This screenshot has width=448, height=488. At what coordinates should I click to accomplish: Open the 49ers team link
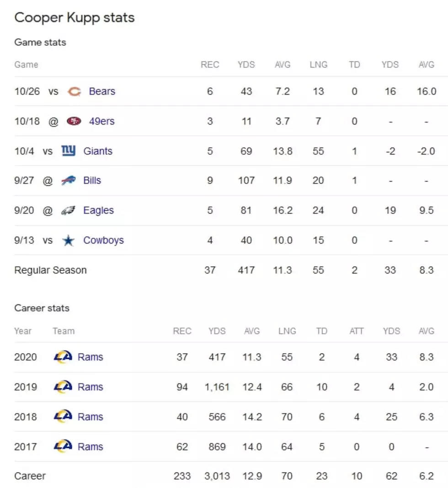point(102,121)
